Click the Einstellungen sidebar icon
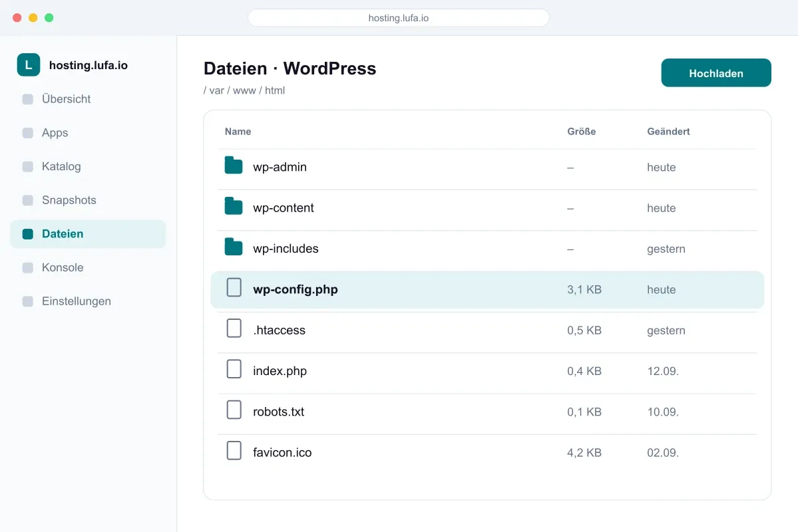The width and height of the screenshot is (798, 532). click(x=28, y=301)
